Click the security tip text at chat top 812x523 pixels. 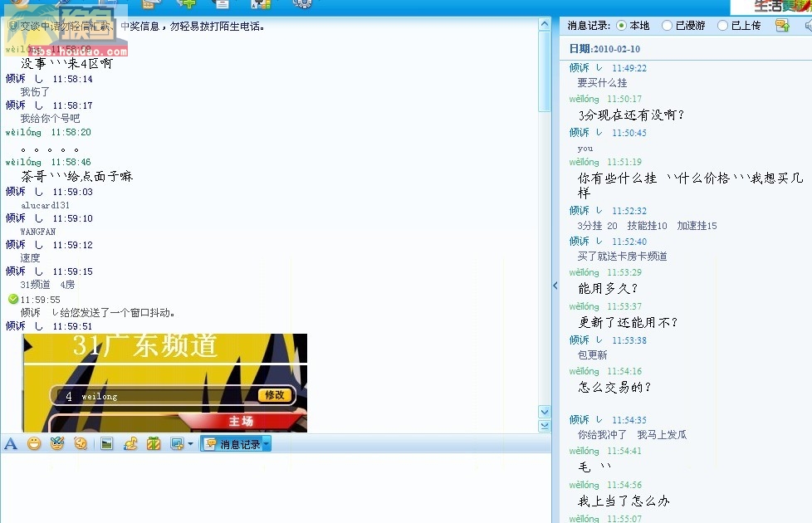(142, 27)
